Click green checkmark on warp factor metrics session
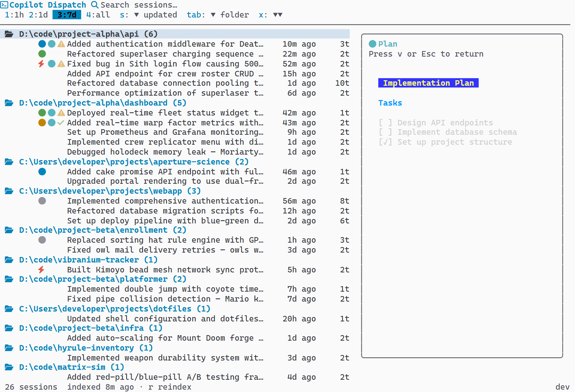575x392 pixels. pyautogui.click(x=61, y=123)
